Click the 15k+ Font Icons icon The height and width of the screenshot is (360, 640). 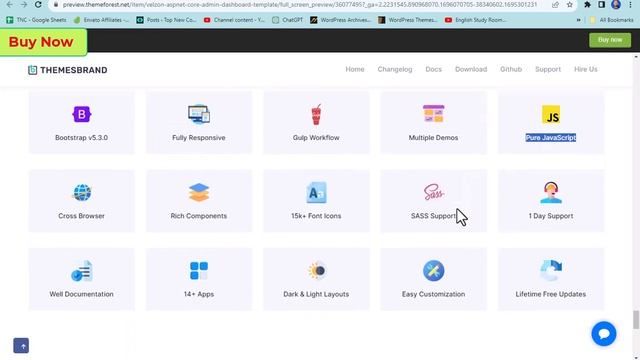click(x=316, y=193)
